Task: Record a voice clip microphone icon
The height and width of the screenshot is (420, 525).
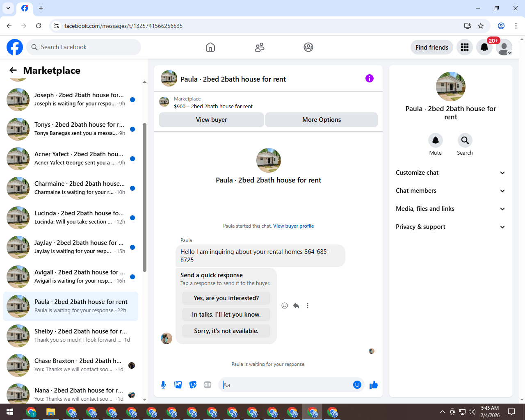Action: pos(163,385)
